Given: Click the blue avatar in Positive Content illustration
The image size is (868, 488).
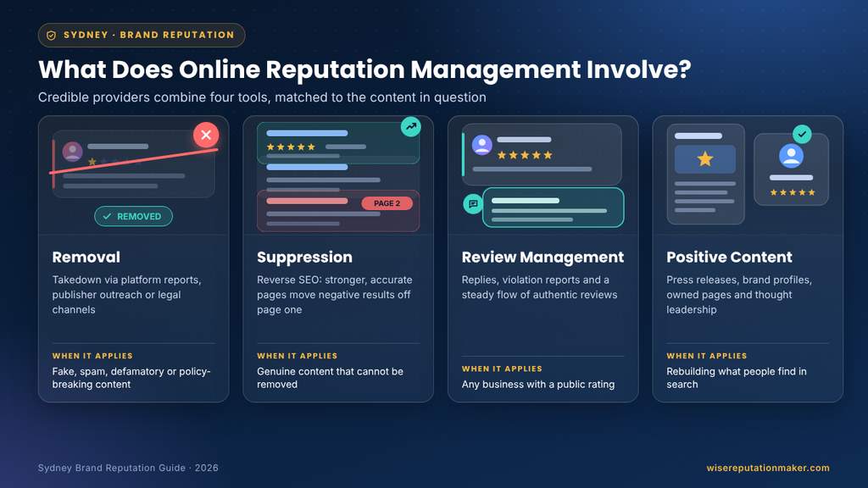Looking at the screenshot, I should pos(791,156).
